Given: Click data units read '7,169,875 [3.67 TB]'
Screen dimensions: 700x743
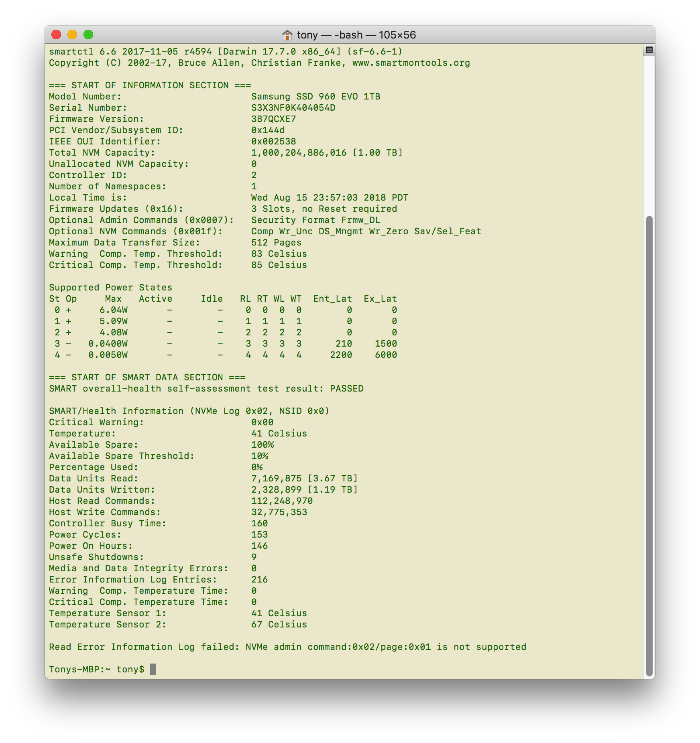Looking at the screenshot, I should tap(304, 479).
